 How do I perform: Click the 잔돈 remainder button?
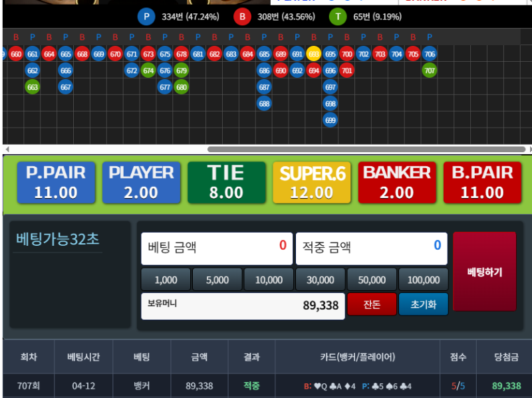pyautogui.click(x=372, y=304)
